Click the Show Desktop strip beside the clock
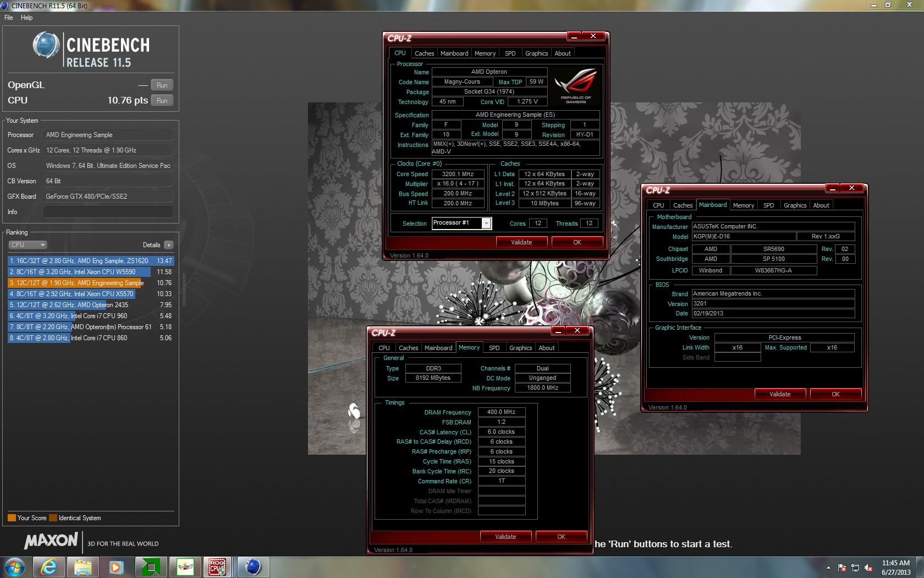Viewport: 924px width, 578px height. pyautogui.click(x=920, y=568)
